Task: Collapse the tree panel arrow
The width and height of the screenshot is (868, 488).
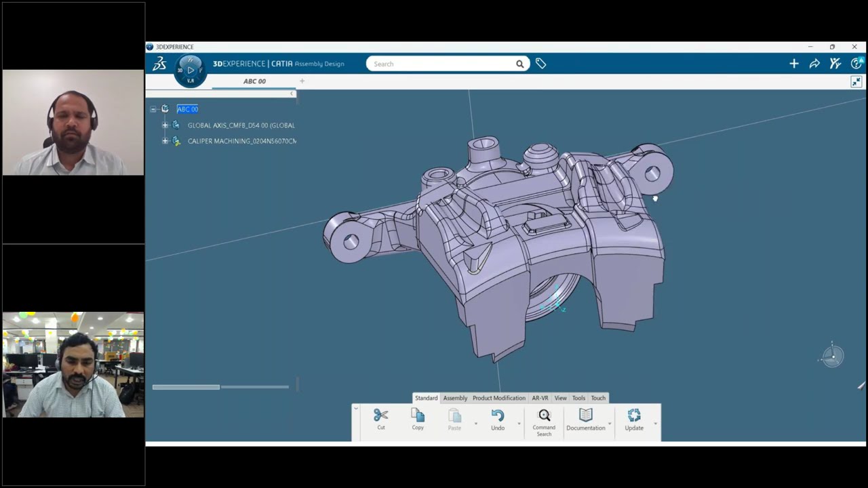Action: (x=292, y=94)
